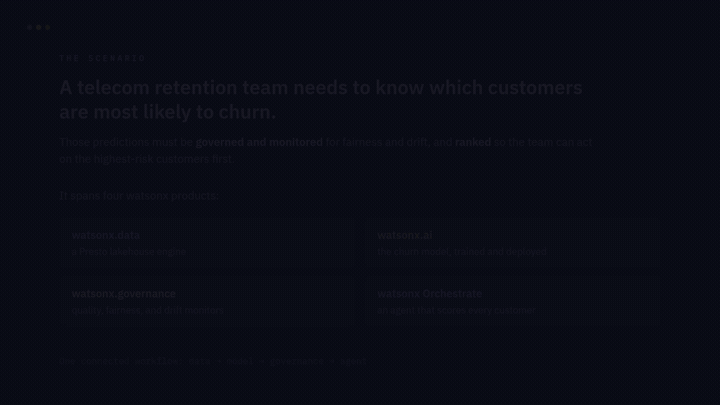720x405 pixels.
Task: Click 'quality, fairness, and drift monitors' text
Action: point(148,310)
